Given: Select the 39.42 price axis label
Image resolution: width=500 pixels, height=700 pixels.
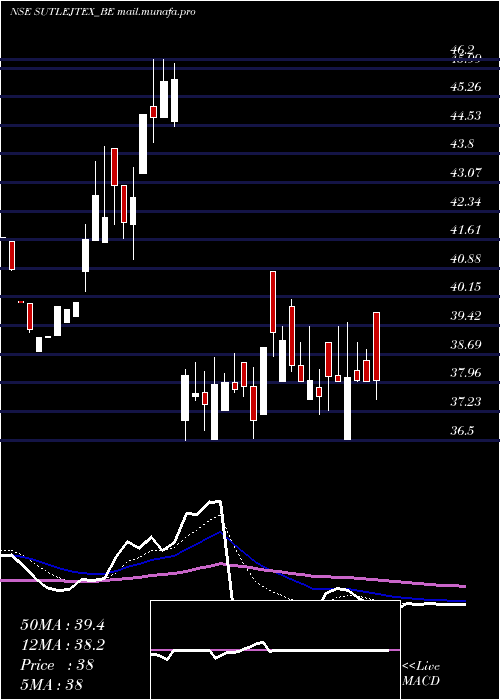Looking at the screenshot, I should click(466, 316).
